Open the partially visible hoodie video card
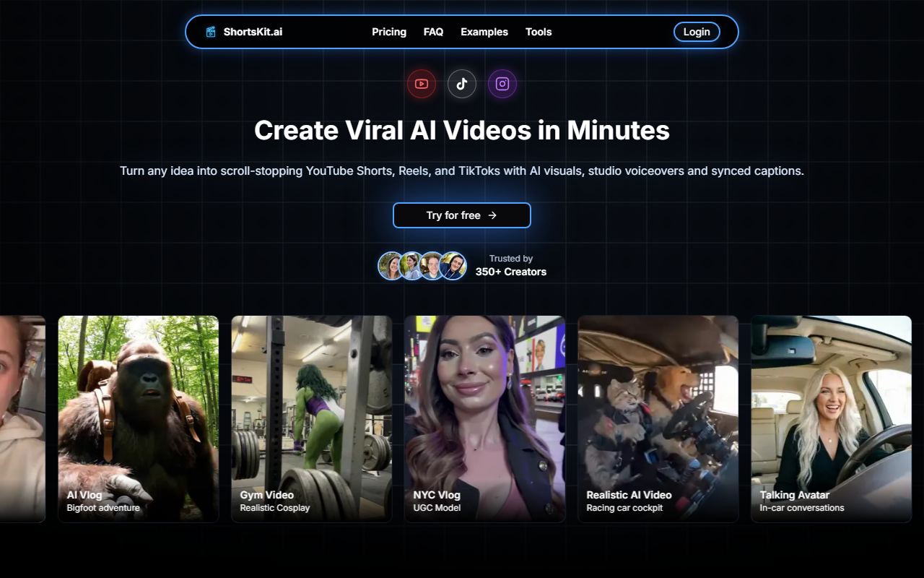 [22, 419]
